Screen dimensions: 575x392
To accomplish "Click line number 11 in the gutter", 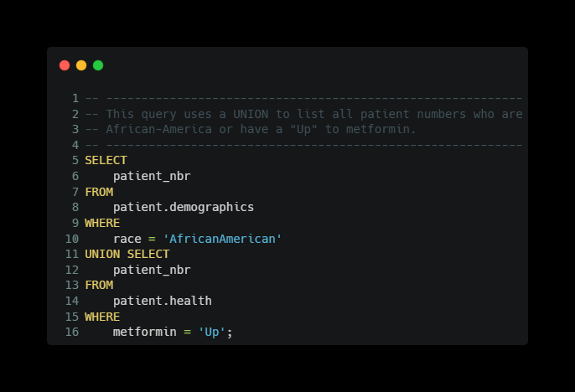I will click(72, 254).
